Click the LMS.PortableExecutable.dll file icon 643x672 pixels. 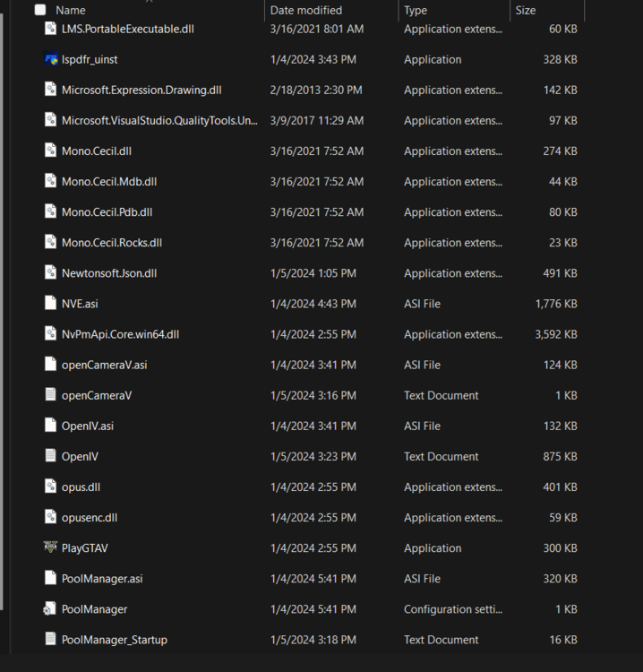coord(50,29)
